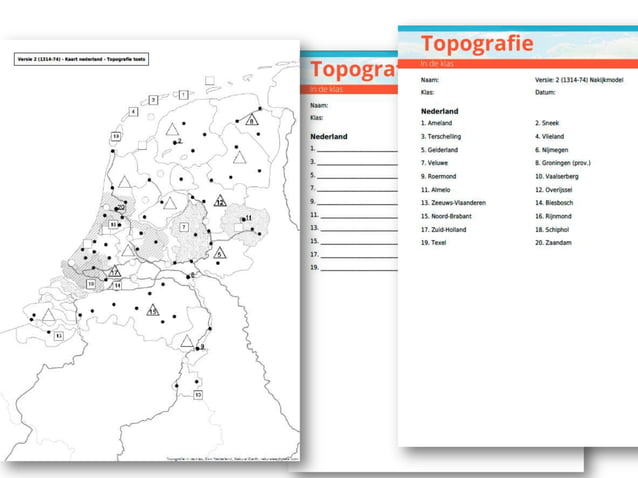This screenshot has width=638, height=478.
Task: Click the 'Nederland' heading on the front answer sheet
Action: [439, 111]
